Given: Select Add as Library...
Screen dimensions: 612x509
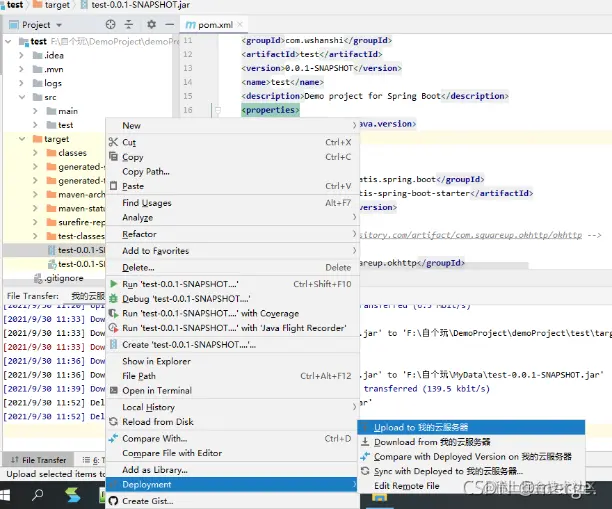Looking at the screenshot, I should [x=233, y=470].
